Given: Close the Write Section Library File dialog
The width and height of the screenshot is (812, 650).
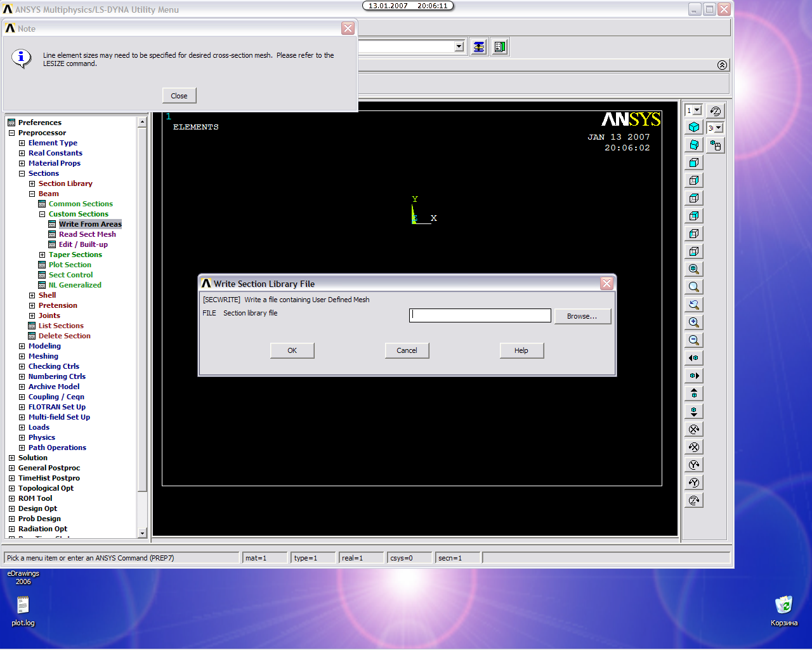Looking at the screenshot, I should pos(606,283).
